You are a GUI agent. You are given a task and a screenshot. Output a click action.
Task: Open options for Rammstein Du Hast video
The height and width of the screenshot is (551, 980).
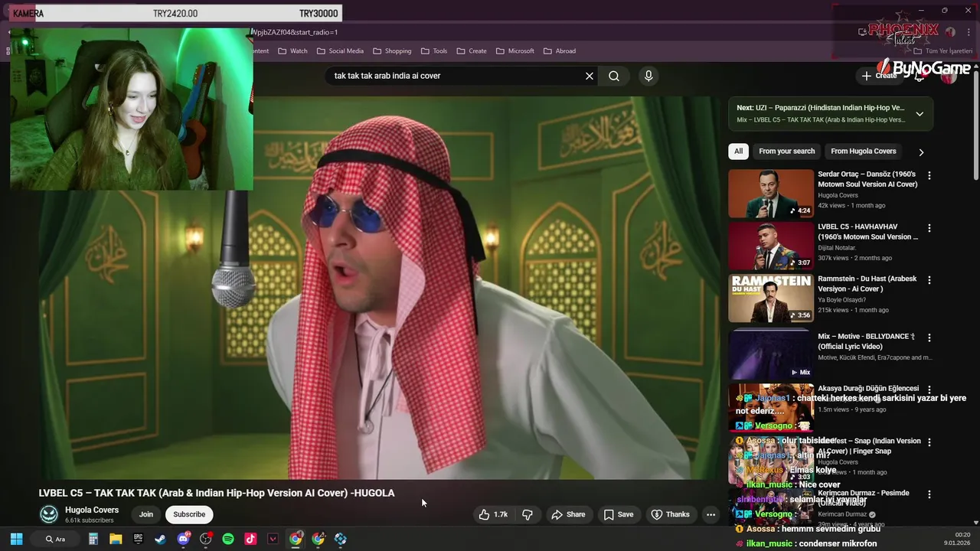[x=929, y=281]
